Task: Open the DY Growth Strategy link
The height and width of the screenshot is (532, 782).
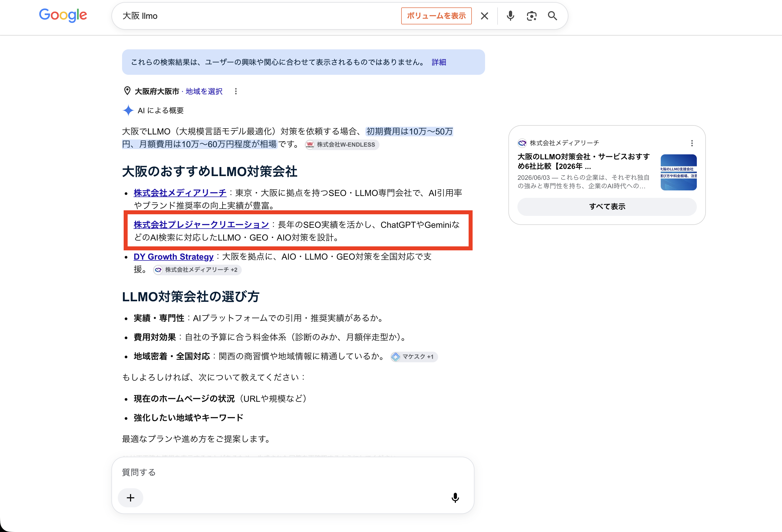Action: pos(174,256)
